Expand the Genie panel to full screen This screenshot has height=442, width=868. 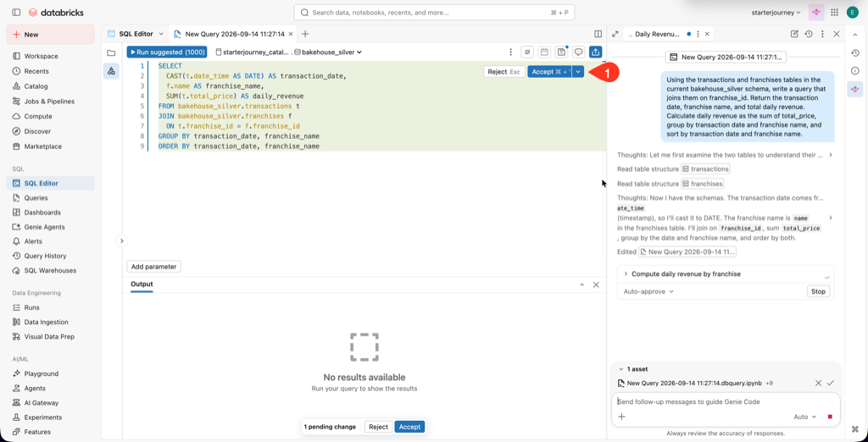(615, 35)
